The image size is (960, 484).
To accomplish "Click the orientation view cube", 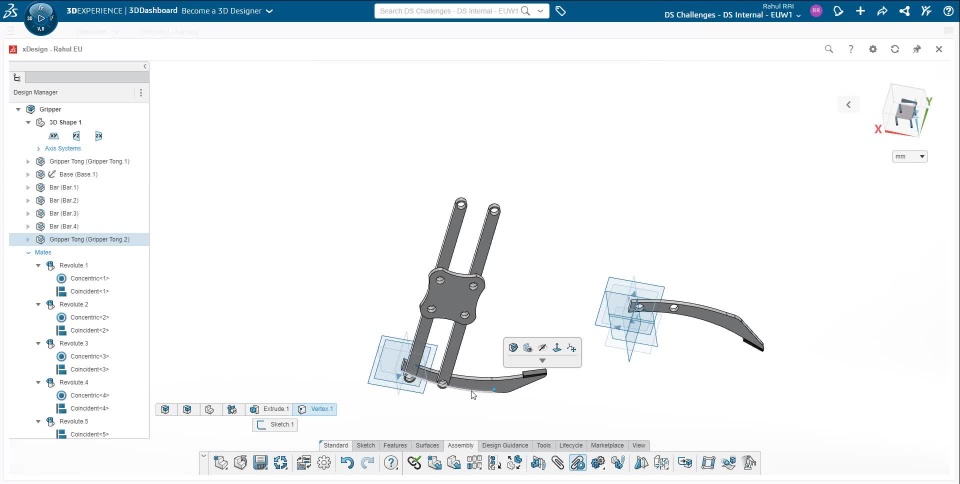I will [905, 111].
